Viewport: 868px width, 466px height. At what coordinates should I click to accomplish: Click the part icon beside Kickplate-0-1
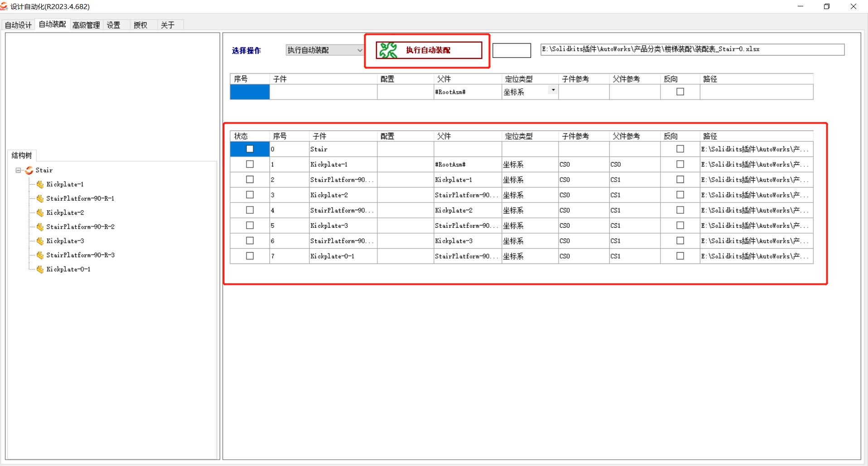[x=40, y=269]
